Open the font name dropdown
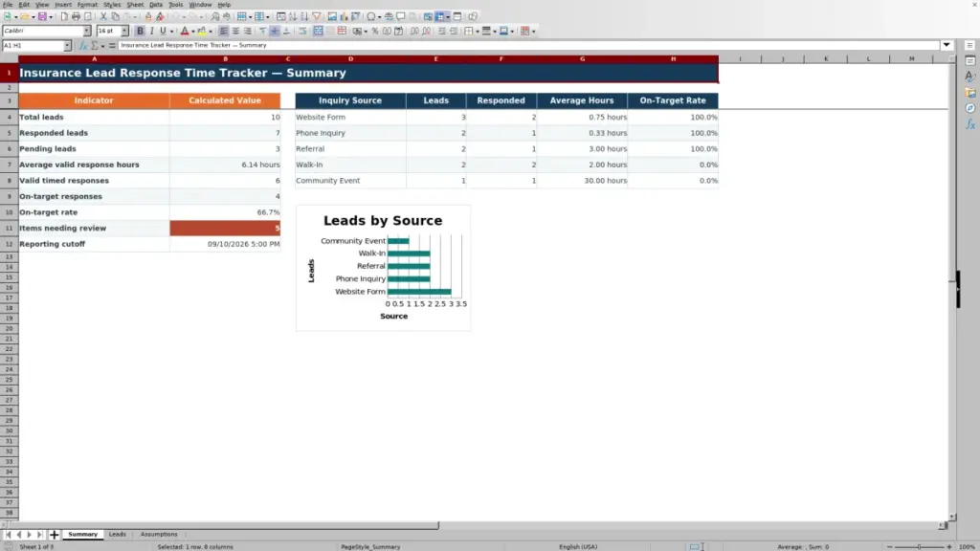 click(x=87, y=31)
